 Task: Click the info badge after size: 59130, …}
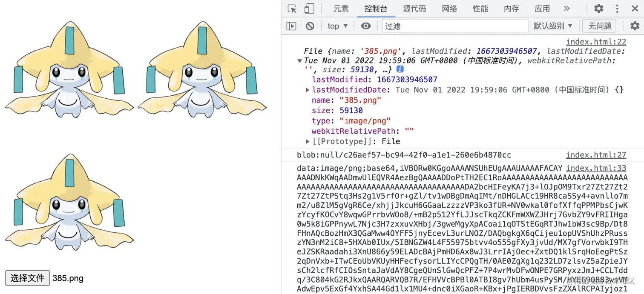point(400,69)
